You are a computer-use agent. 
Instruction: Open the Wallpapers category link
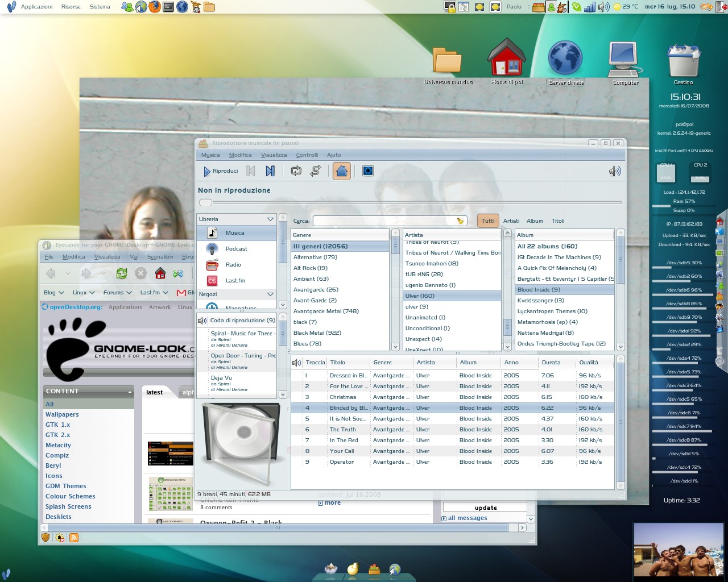pos(62,414)
